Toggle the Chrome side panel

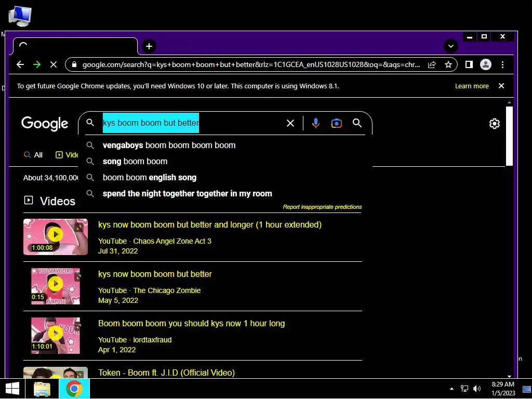tap(469, 64)
